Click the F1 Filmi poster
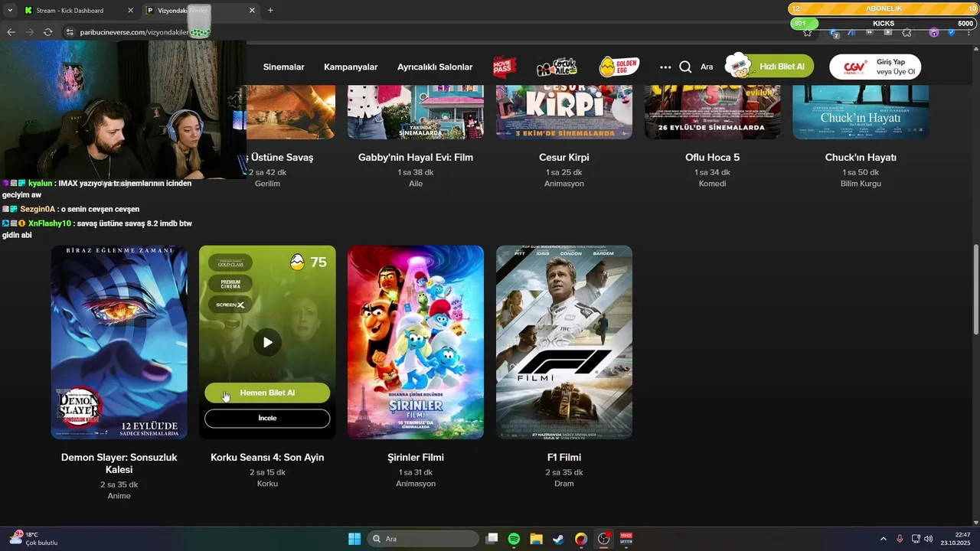This screenshot has width=980, height=551. 564,342
